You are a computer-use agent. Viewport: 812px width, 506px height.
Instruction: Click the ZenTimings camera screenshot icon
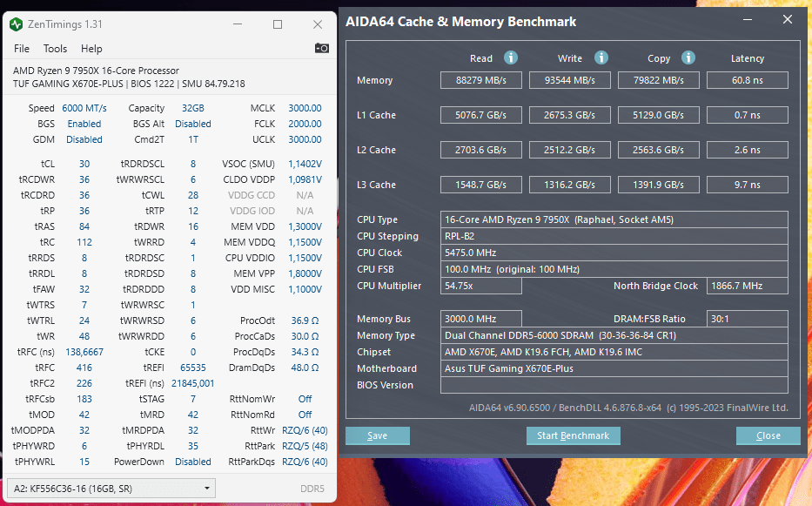point(322,48)
